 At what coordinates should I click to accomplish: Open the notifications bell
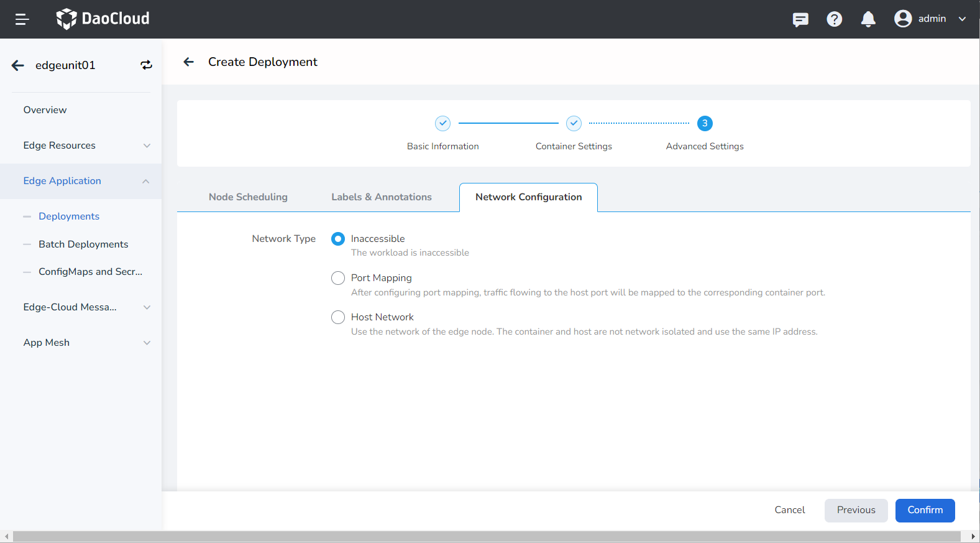pos(868,19)
